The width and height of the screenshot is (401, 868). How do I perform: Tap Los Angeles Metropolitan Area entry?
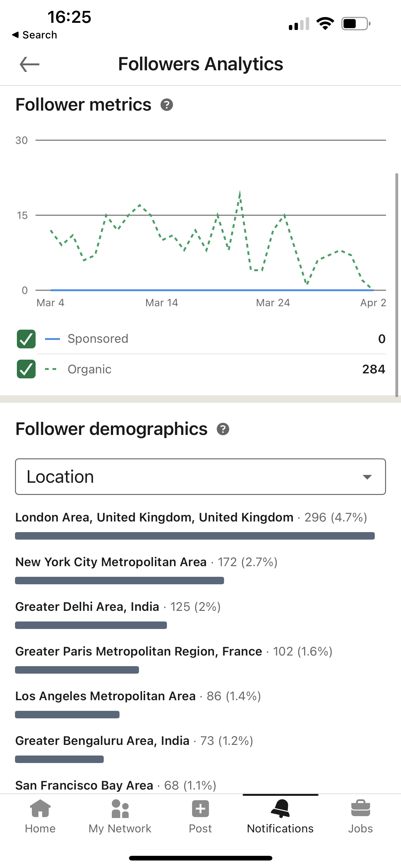coord(105,696)
